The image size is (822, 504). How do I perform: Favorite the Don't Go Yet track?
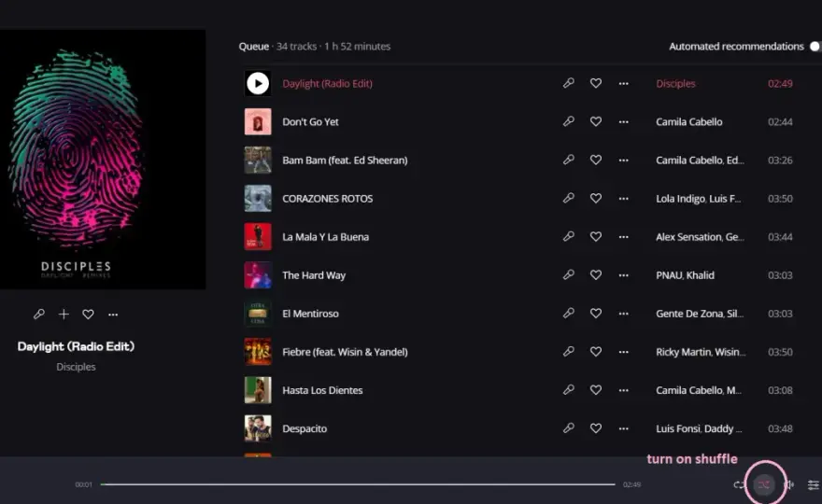[596, 121]
